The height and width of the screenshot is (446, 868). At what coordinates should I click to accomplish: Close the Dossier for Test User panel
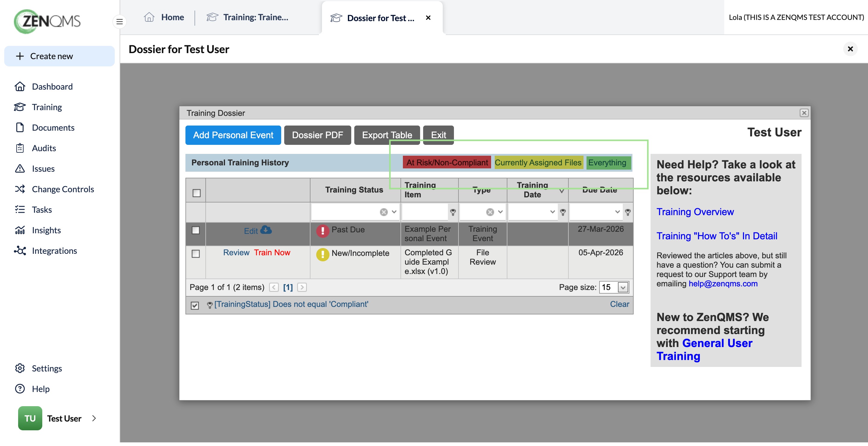coord(850,49)
